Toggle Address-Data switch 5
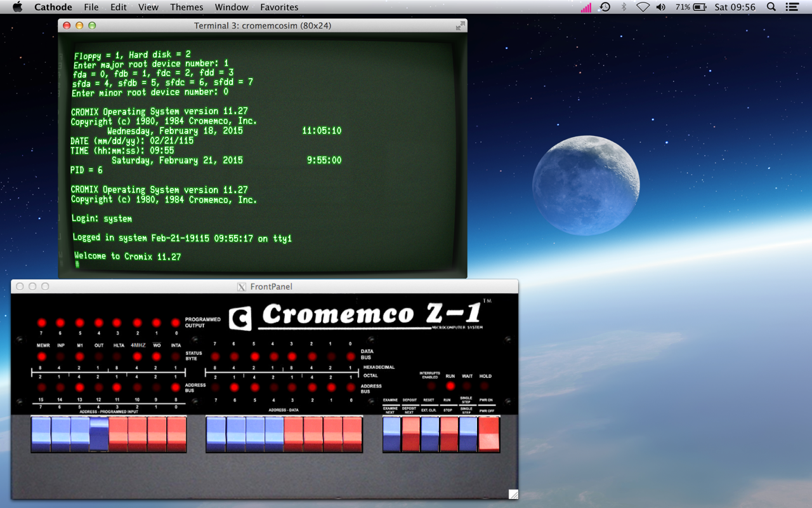The width and height of the screenshot is (812, 508). coord(255,434)
